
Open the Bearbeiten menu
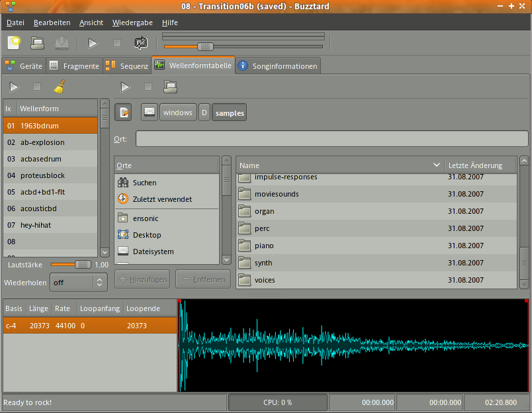52,23
